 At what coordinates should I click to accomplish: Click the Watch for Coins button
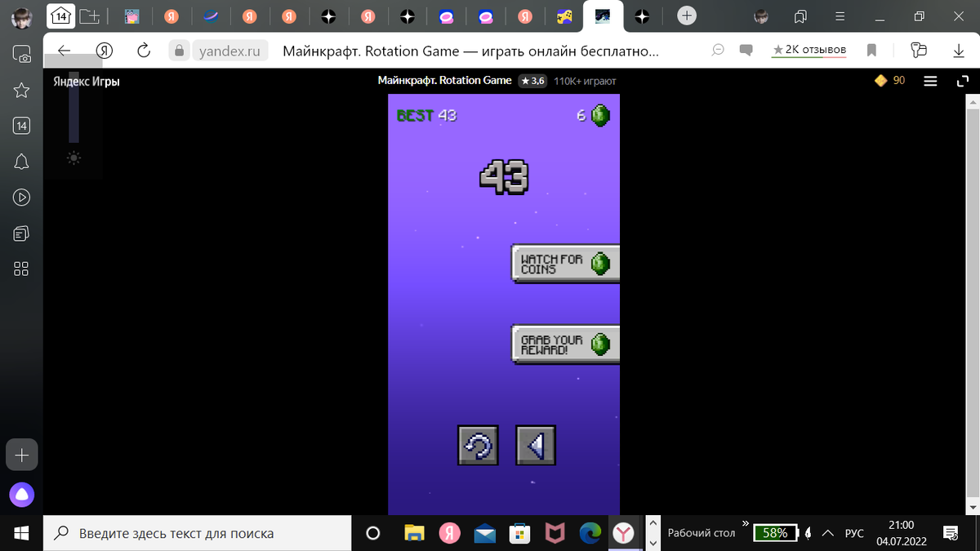(565, 264)
